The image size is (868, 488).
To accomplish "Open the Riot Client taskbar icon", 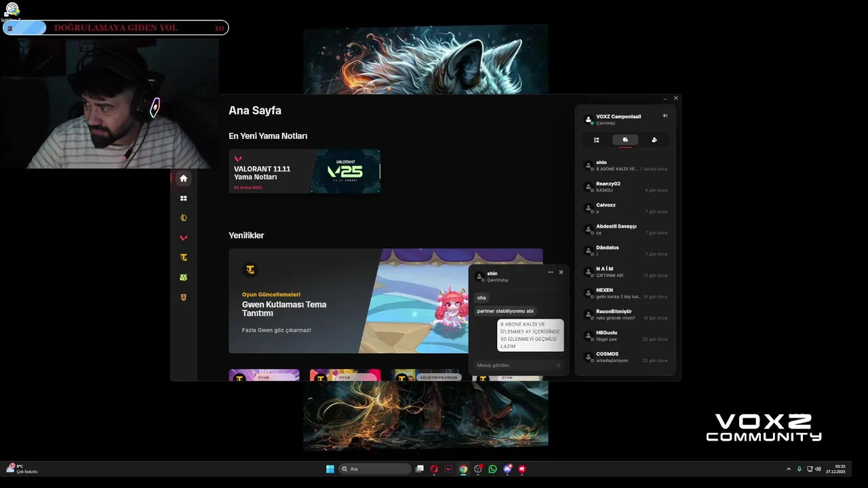I will point(449,469).
